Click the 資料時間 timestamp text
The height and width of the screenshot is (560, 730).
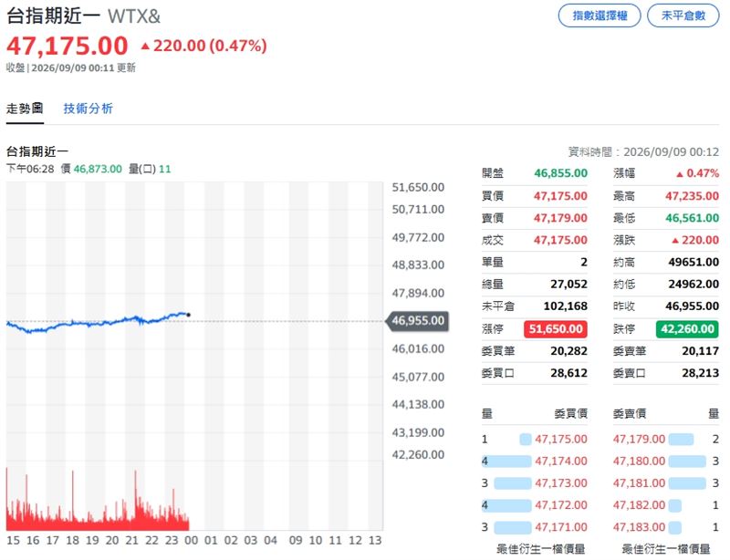(x=643, y=152)
